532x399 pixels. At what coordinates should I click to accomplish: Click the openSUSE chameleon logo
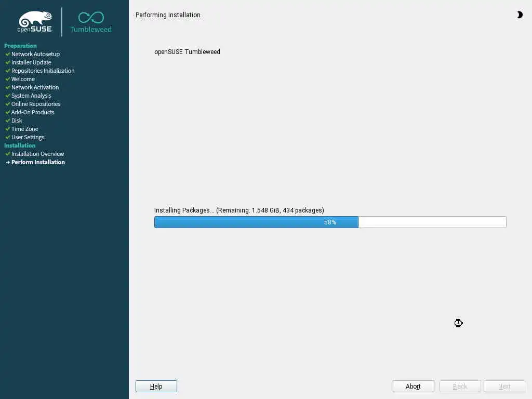[x=35, y=22]
